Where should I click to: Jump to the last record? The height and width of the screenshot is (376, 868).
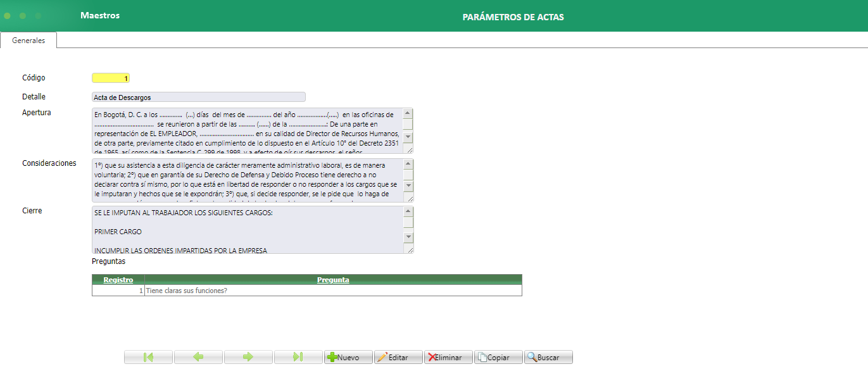tap(298, 356)
